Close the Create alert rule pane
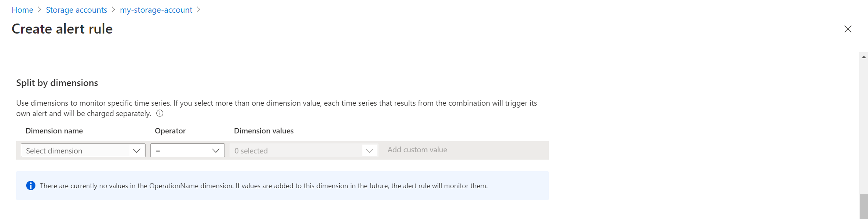Screen dimensions: 868x219 click(x=848, y=29)
